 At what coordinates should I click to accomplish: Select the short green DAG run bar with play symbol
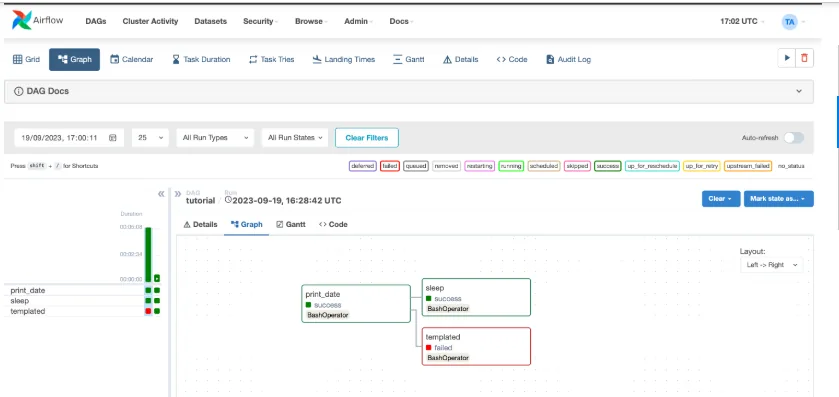(x=157, y=278)
